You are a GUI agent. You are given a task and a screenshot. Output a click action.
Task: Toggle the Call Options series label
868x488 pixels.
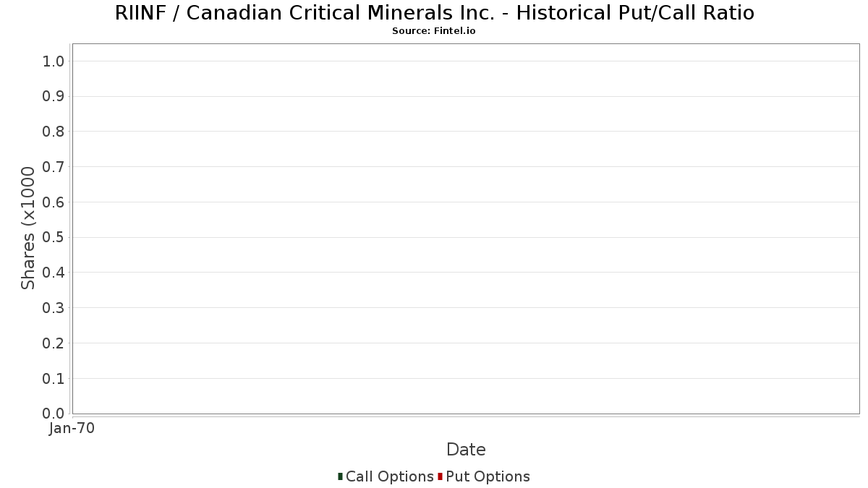389,476
